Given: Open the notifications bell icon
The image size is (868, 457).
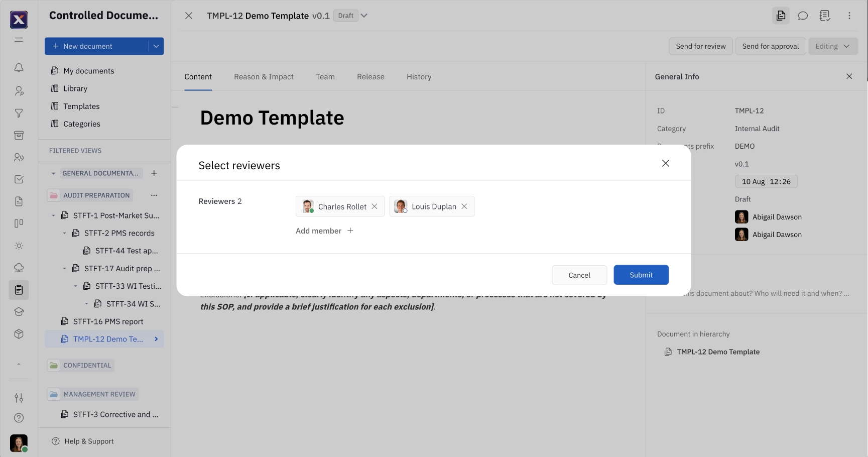Looking at the screenshot, I should [19, 67].
